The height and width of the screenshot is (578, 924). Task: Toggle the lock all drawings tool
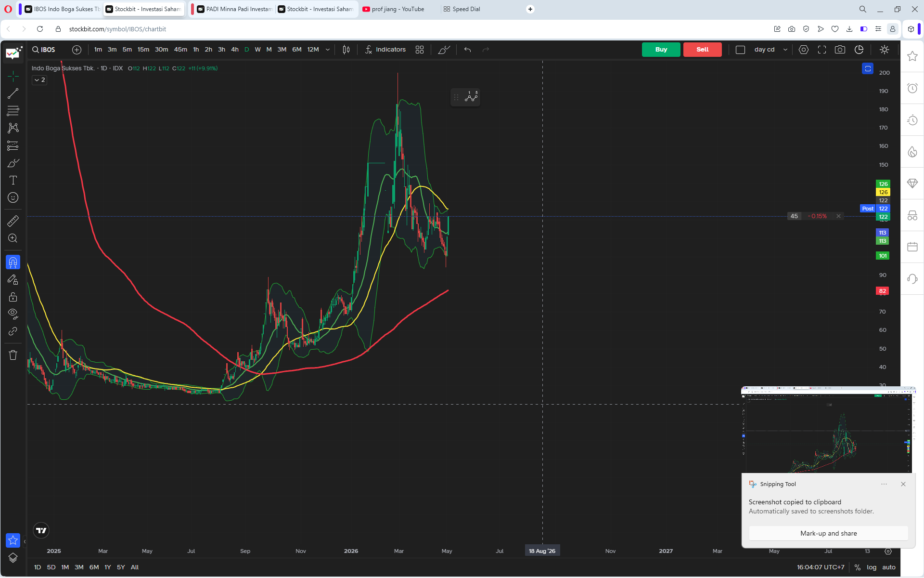click(13, 297)
